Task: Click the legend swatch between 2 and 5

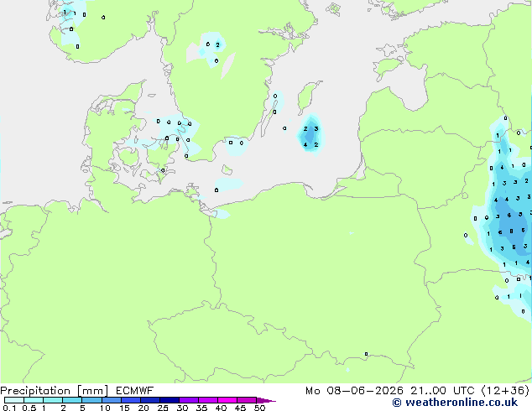Action: [72, 400]
